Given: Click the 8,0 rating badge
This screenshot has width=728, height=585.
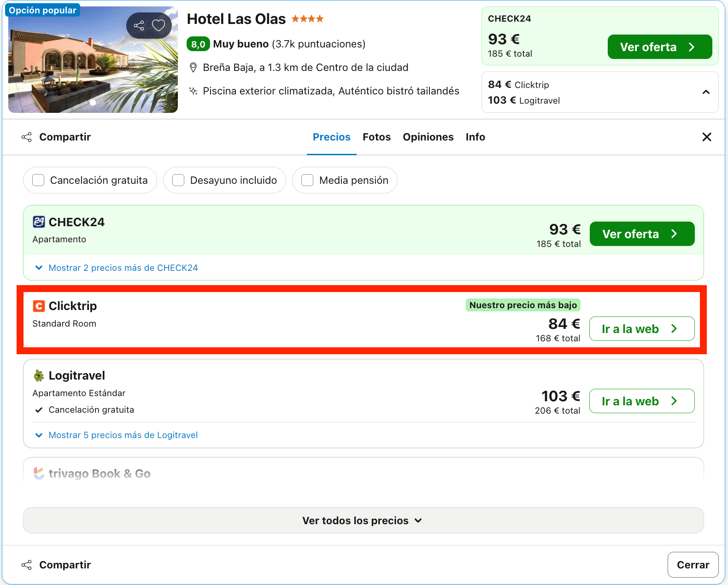Looking at the screenshot, I should point(198,44).
